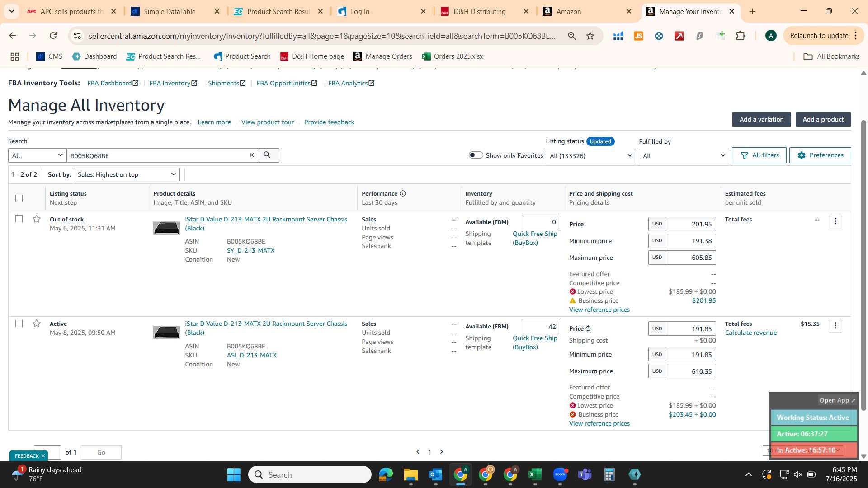Screen dimensions: 868x488
Task: Open the Calculator app from the taskbar
Action: click(x=609, y=474)
